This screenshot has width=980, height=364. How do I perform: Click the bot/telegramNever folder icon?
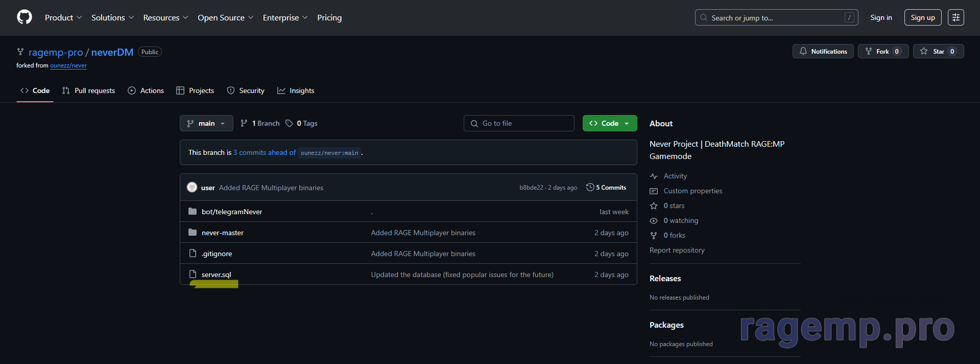tap(193, 211)
